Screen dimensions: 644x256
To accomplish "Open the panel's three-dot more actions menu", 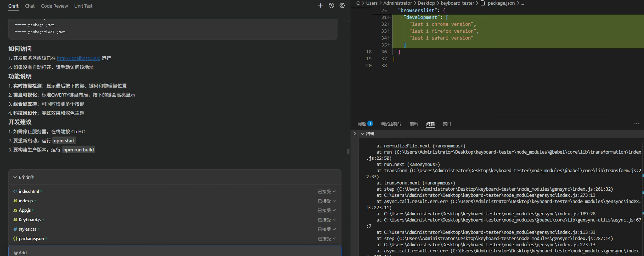I will click(636, 124).
